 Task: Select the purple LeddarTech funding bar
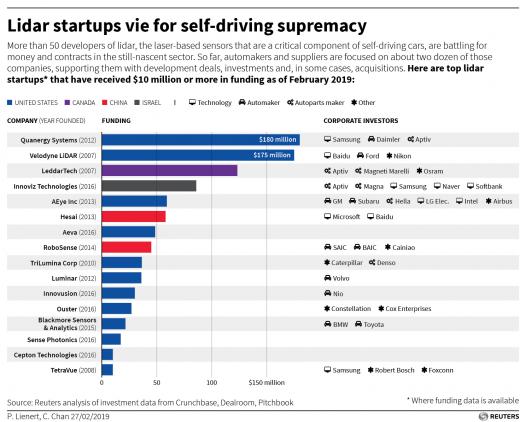169,170
